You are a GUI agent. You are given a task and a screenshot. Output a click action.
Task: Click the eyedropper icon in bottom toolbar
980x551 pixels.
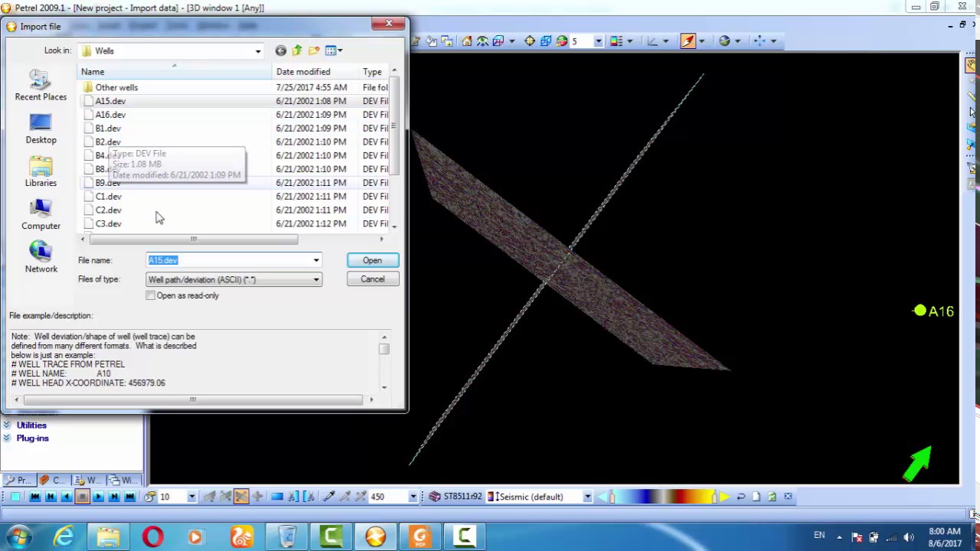328,497
